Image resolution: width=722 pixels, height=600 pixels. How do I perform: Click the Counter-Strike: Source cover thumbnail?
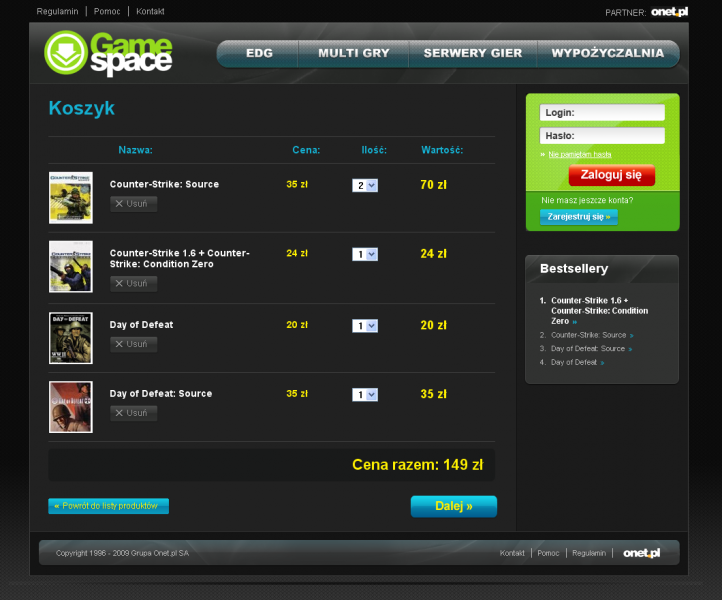click(71, 197)
